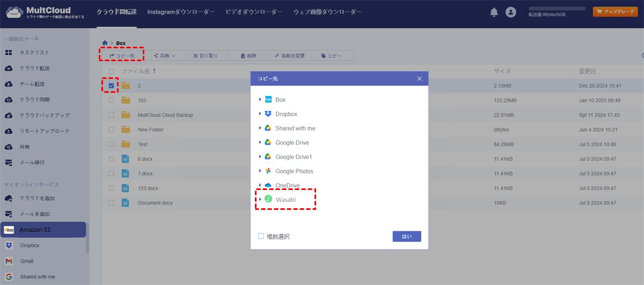Screen dimensions: 644x285
Task: Expand the Shared with me dialog node
Action: 260,128
